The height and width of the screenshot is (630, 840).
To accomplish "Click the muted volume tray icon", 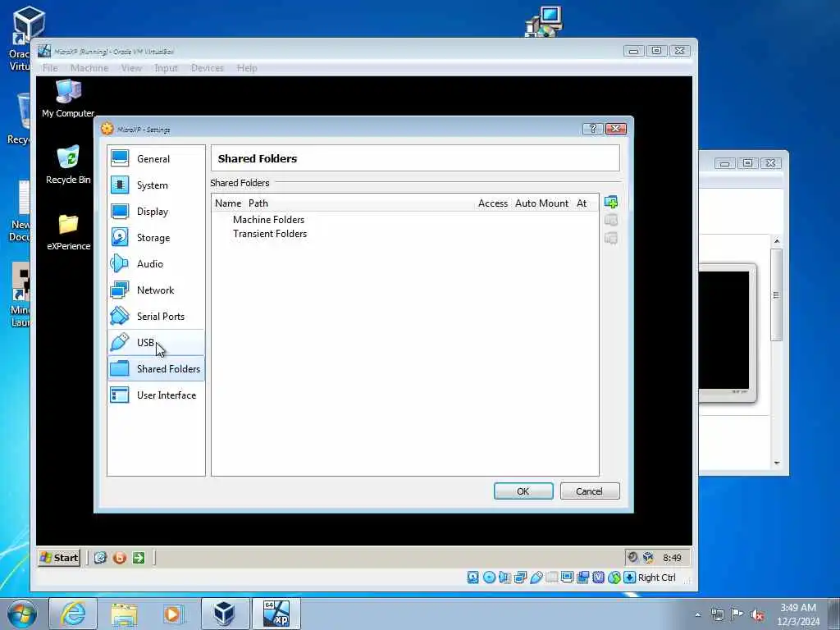I will point(757,614).
